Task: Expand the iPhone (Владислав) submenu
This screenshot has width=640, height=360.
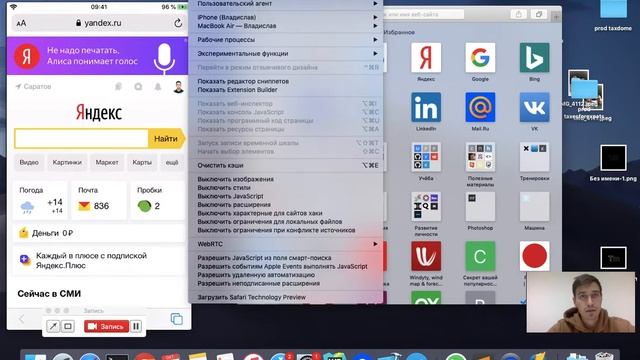Action: click(x=287, y=18)
